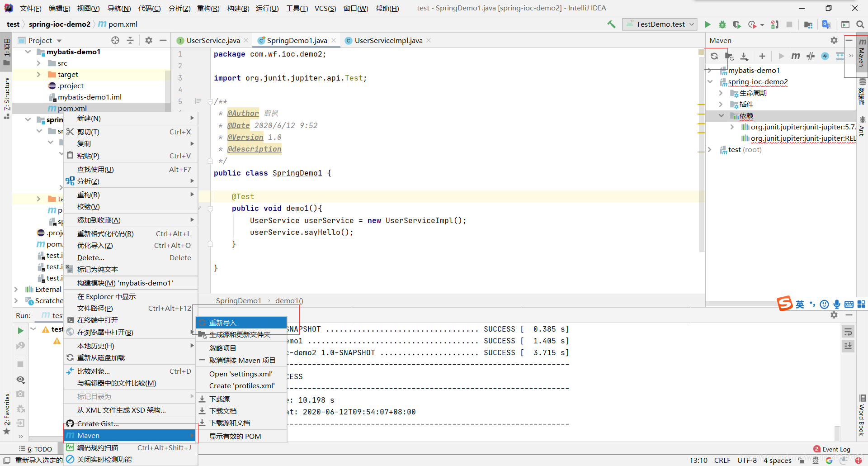Toggle skip tests mode lightning icon
This screenshot has width=868, height=466.
click(825, 56)
